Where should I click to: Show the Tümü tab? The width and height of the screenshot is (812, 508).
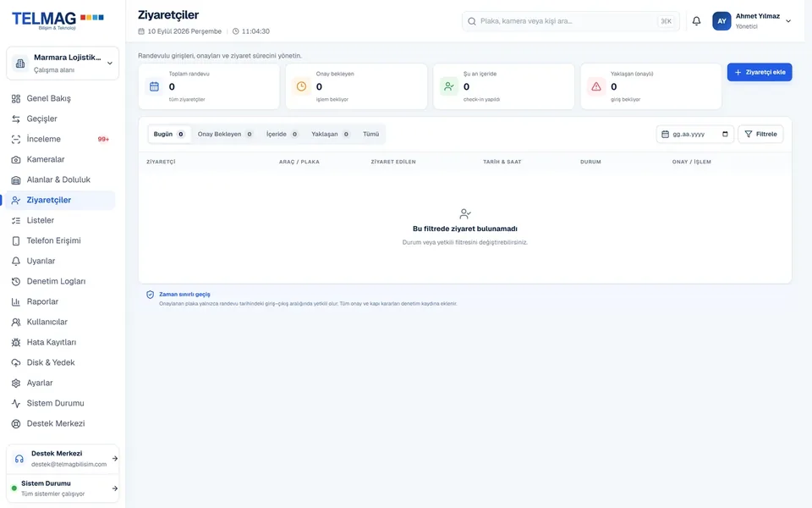pos(370,135)
